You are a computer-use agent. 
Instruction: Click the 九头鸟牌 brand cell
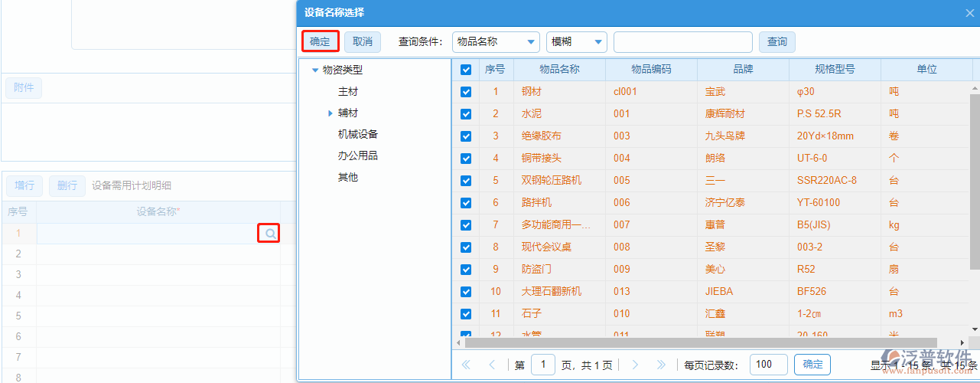coord(743,136)
